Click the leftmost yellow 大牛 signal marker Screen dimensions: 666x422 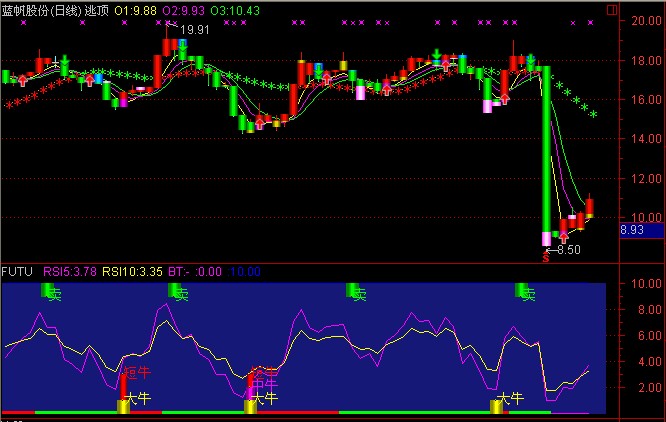(x=125, y=402)
